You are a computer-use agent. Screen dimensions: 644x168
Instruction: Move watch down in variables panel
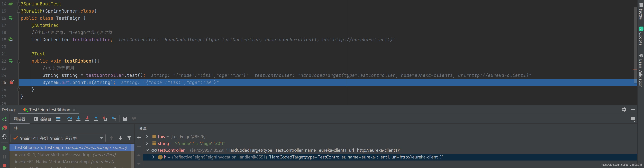(x=139, y=164)
